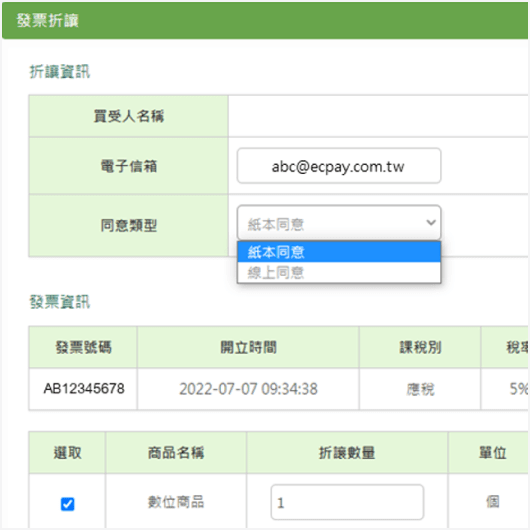Select the 紙本同意 dropdown option
The image size is (530, 530).
tap(339, 252)
